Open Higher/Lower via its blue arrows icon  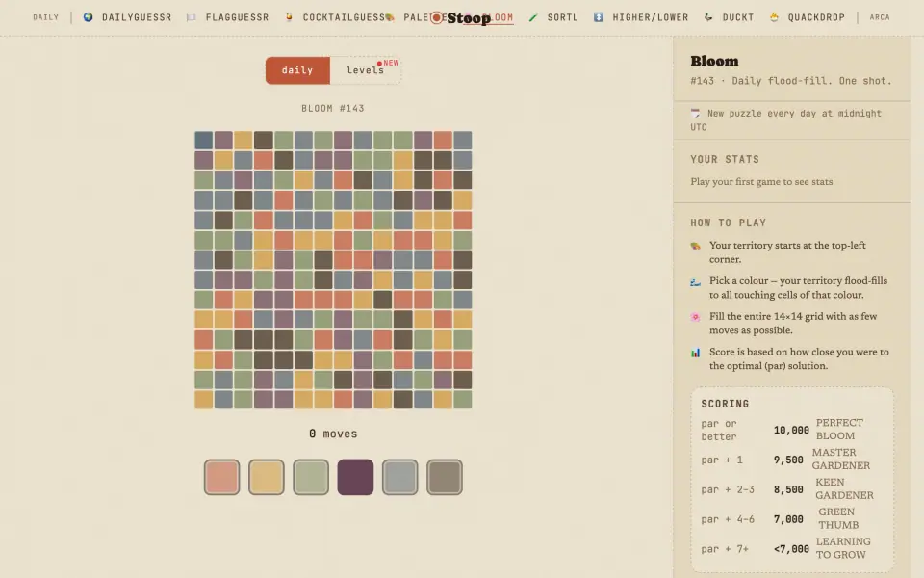click(x=598, y=17)
